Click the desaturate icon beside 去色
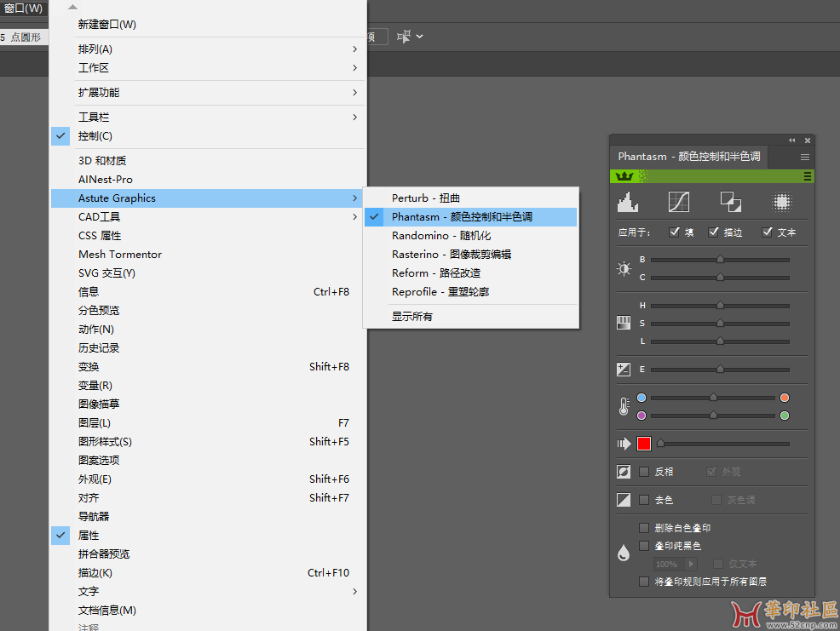 (x=624, y=500)
